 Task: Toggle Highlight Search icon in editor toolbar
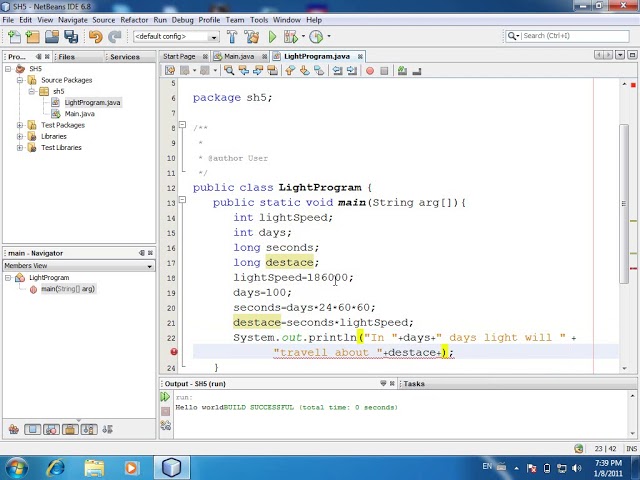tap(272, 71)
